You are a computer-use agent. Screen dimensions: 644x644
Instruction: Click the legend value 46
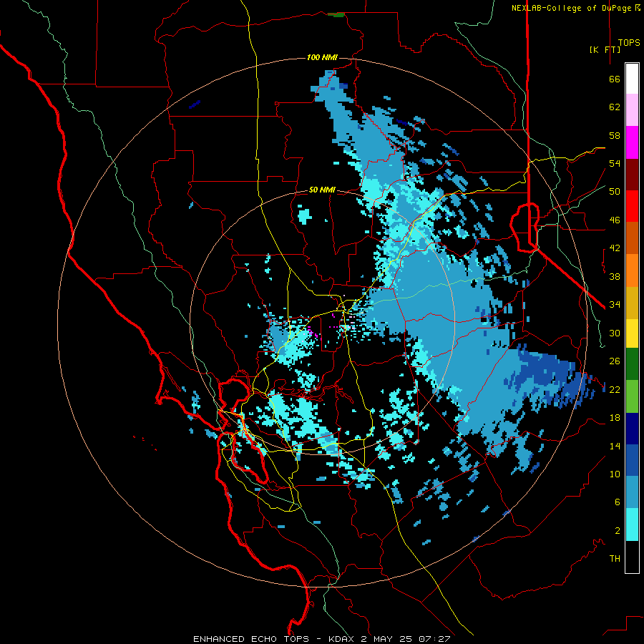point(615,220)
